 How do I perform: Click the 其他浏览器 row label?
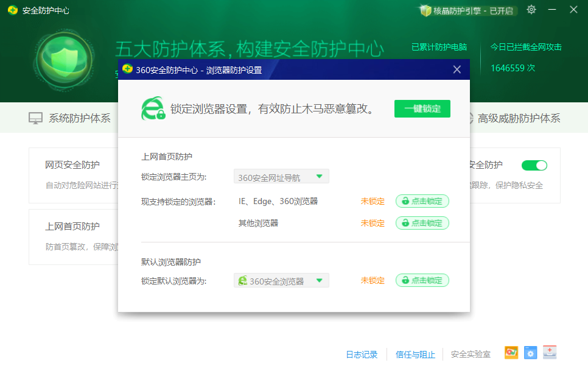coord(258,223)
